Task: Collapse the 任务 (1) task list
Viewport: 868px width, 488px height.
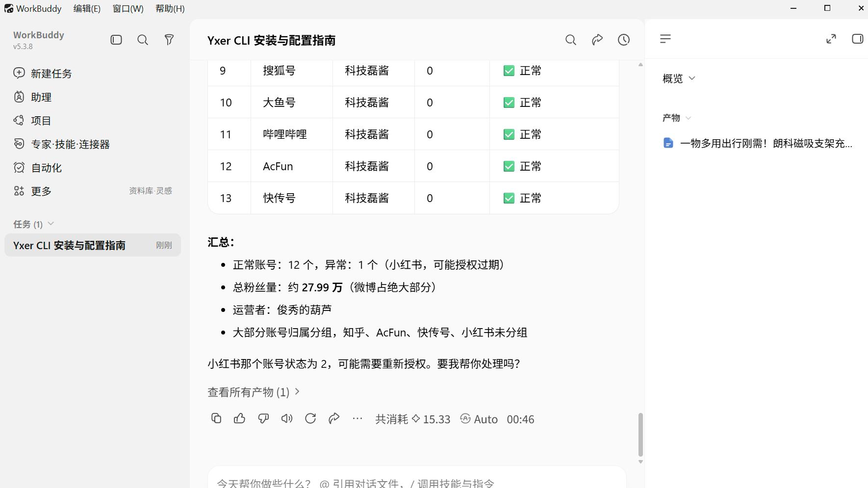Action: pos(33,224)
